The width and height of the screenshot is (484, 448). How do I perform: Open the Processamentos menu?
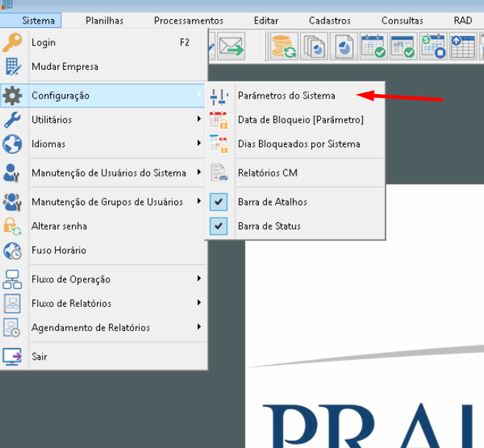pyautogui.click(x=188, y=21)
